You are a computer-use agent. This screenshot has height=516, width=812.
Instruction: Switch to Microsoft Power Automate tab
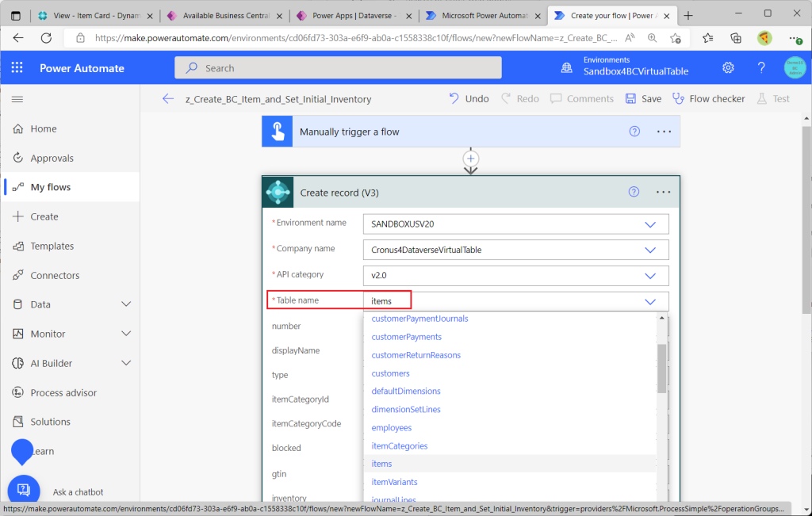484,16
